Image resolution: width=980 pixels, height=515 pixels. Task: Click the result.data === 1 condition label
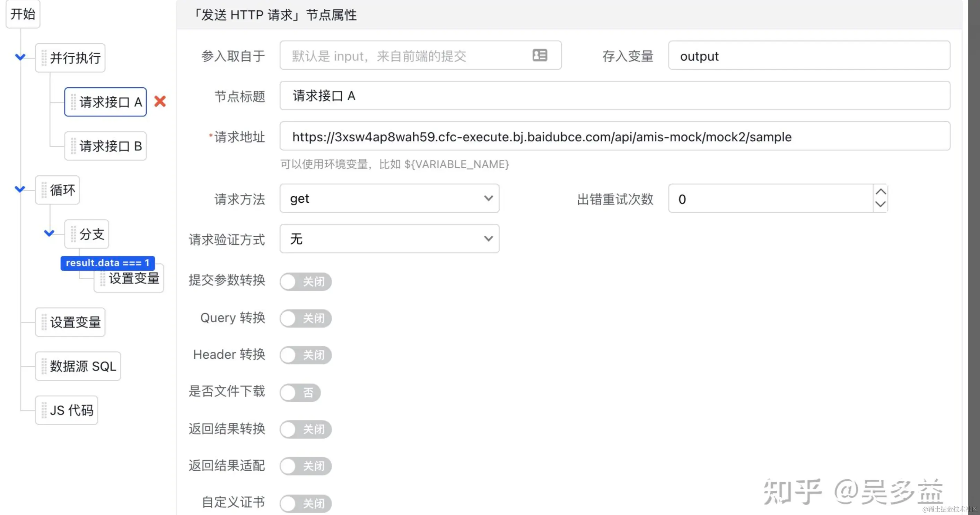point(107,263)
